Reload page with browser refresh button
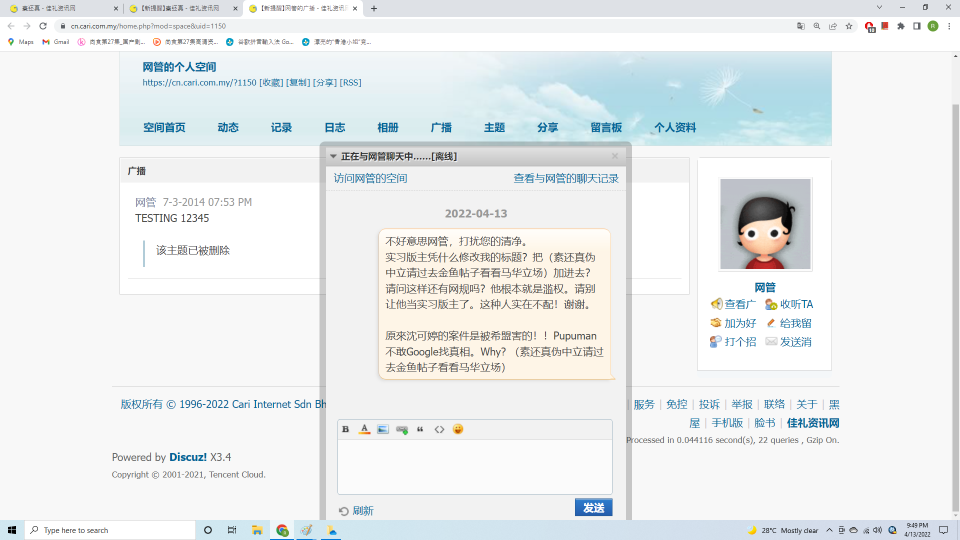Image resolution: width=960 pixels, height=540 pixels. pos(43,26)
